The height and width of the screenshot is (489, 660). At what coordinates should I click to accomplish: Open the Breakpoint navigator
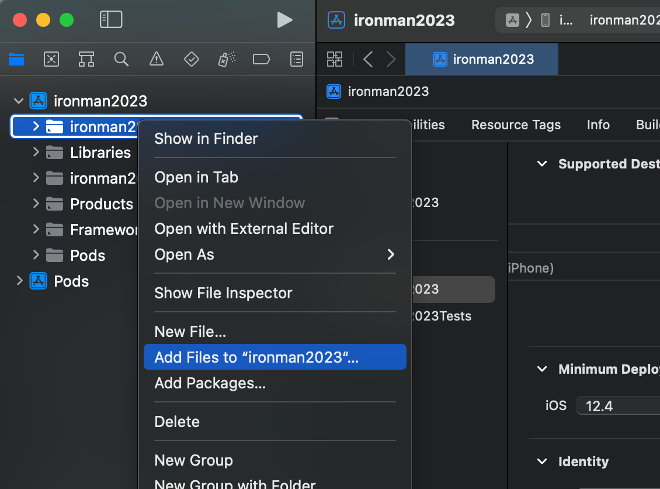[x=261, y=59]
